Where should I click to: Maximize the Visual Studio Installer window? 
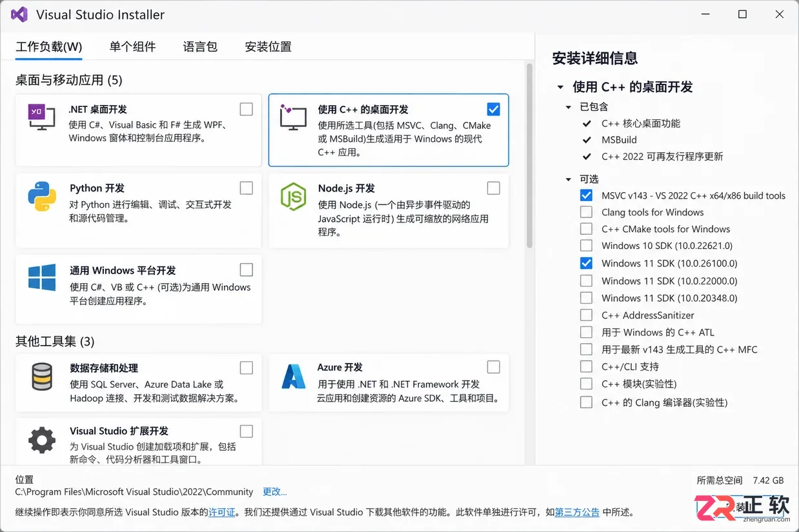click(742, 14)
